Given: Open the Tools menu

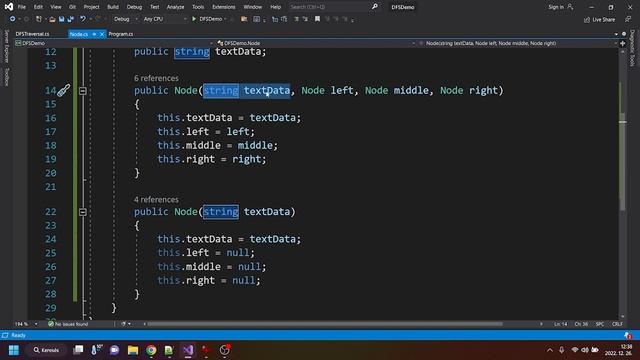Looking at the screenshot, I should [x=198, y=7].
